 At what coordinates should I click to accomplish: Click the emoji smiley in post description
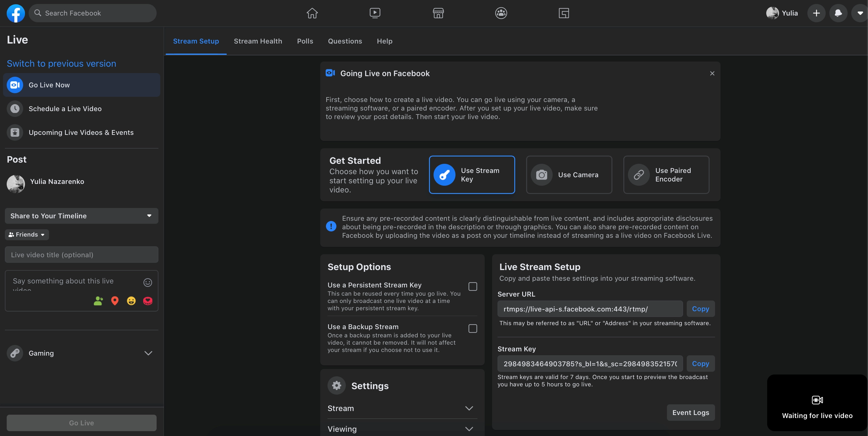tap(147, 282)
